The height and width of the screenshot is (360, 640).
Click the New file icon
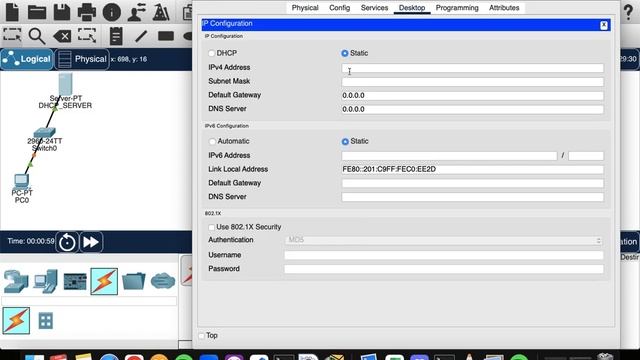click(x=12, y=11)
